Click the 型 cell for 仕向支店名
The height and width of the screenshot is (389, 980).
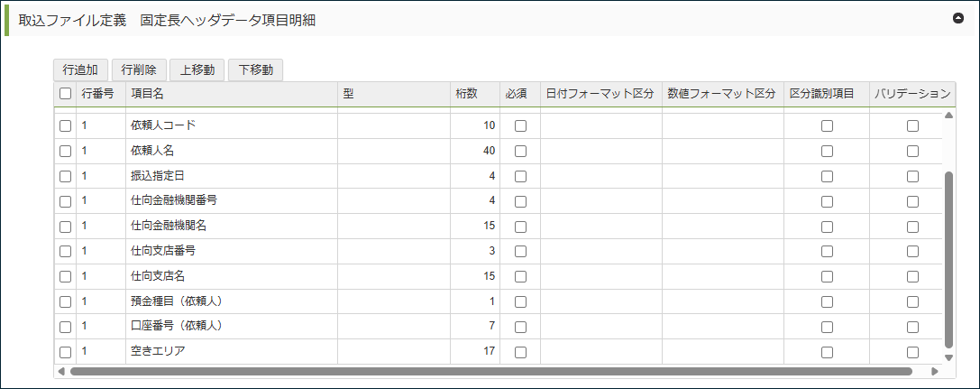pos(393,275)
